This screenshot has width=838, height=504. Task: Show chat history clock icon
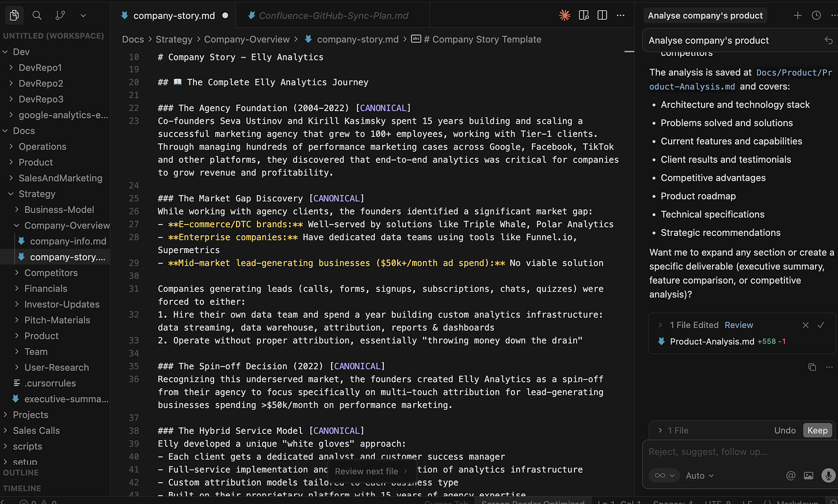click(816, 16)
